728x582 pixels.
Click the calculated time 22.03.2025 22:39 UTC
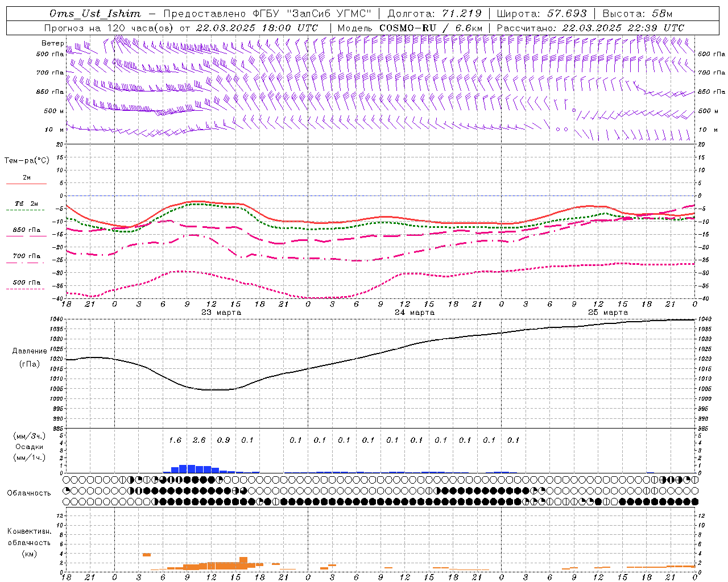pyautogui.click(x=623, y=28)
